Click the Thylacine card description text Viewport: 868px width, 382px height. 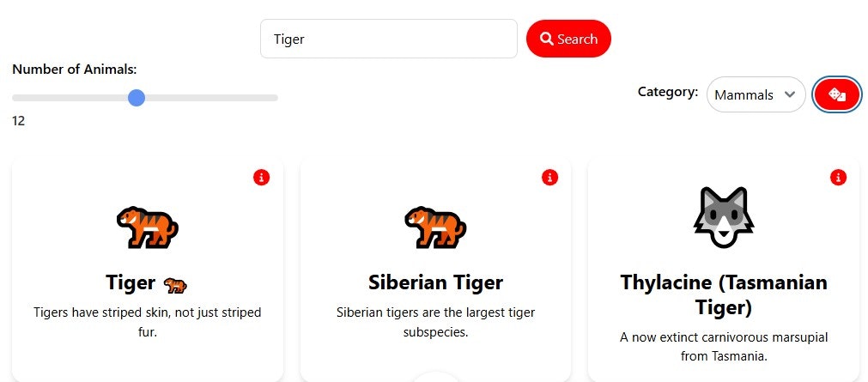724,347
